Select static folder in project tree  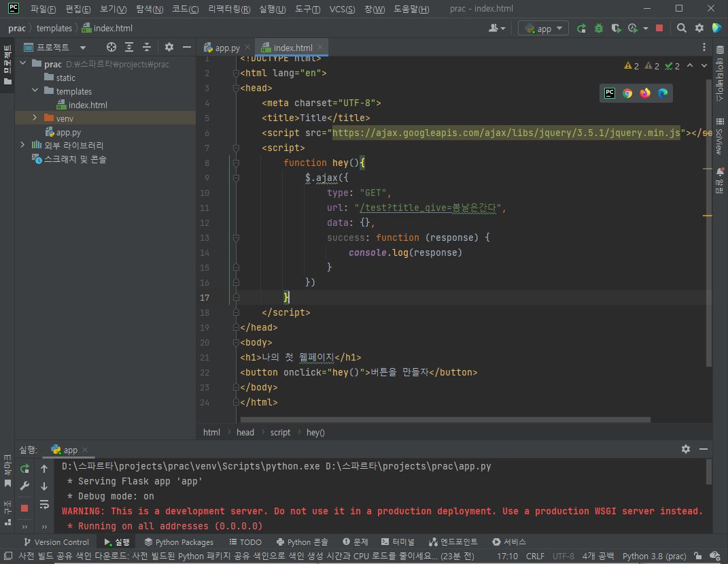point(65,78)
